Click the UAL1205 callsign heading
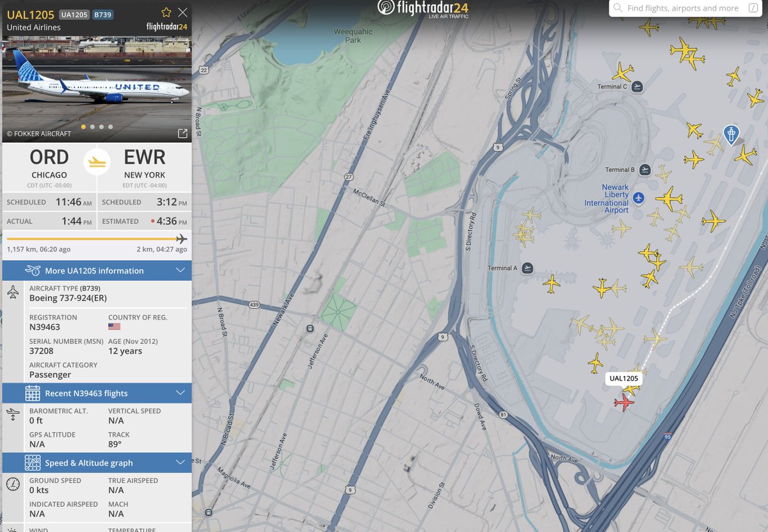This screenshot has width=768, height=532. (x=31, y=13)
